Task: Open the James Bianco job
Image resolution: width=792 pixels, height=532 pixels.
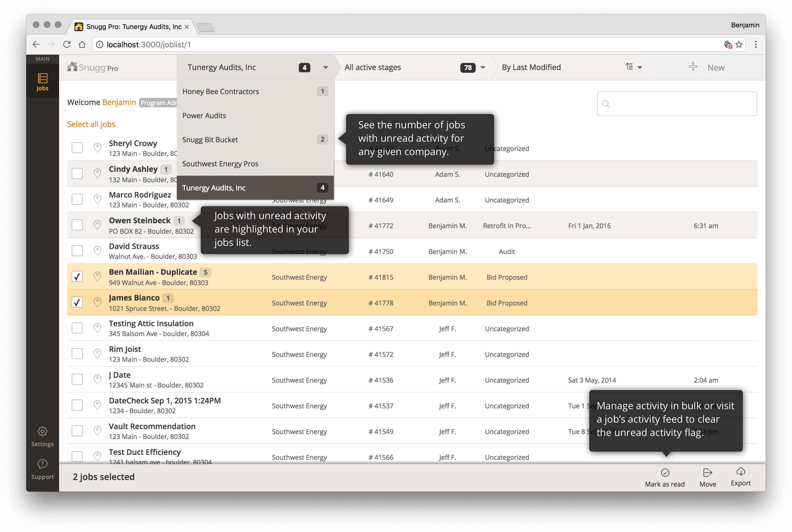Action: point(134,298)
